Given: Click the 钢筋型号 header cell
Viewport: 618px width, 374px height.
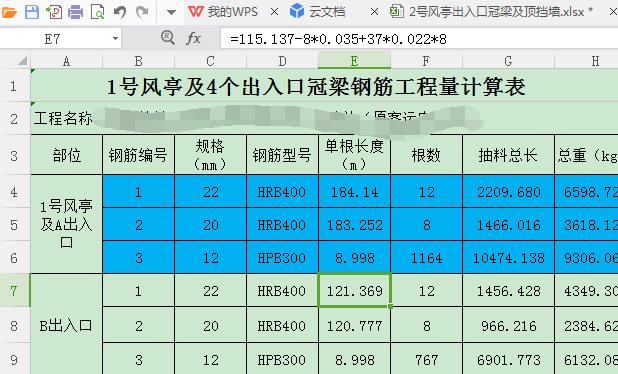Looking at the screenshot, I should click(282, 155).
